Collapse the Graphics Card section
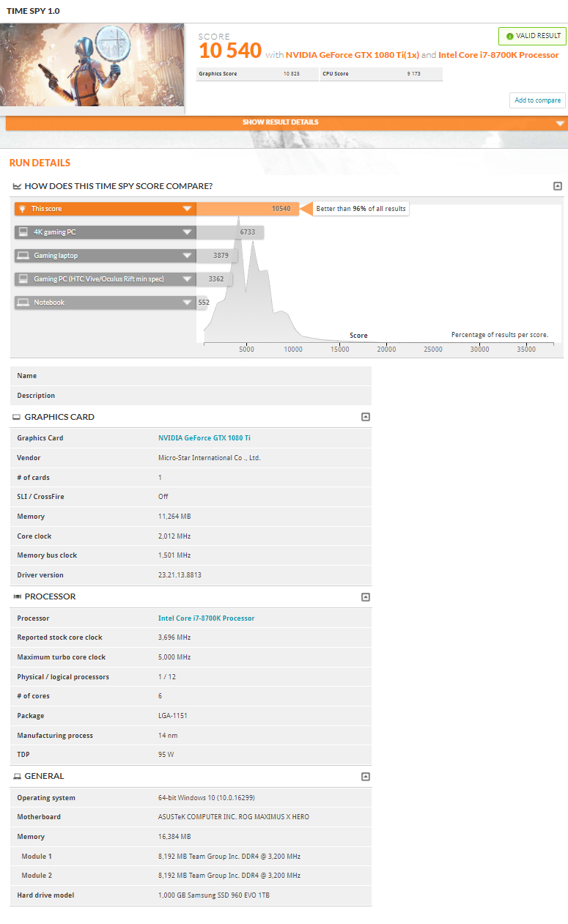 (x=366, y=417)
